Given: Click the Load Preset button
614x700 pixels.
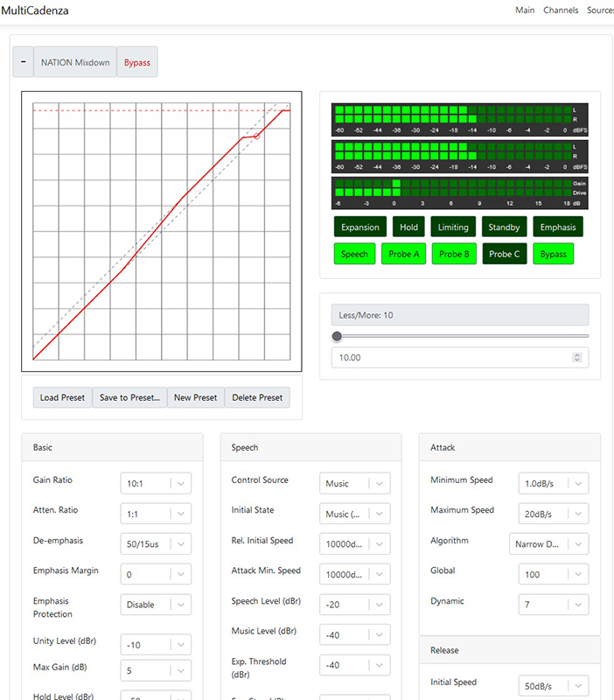Looking at the screenshot, I should pos(62,397).
